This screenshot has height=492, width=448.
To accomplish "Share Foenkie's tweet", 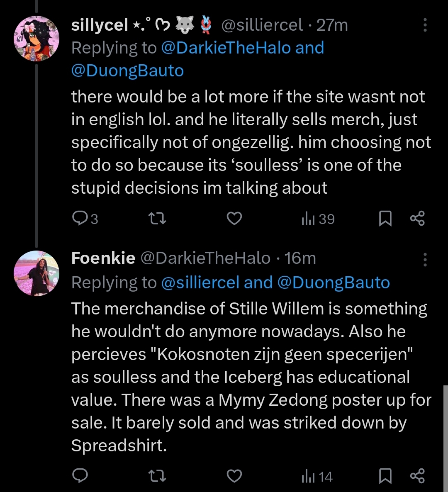I will tap(417, 476).
